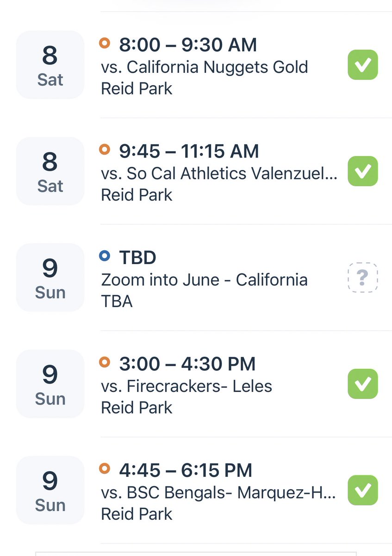The width and height of the screenshot is (392, 556).
Task: Click orange dot beside 4:45 – 6:15 PM
Action: [105, 468]
